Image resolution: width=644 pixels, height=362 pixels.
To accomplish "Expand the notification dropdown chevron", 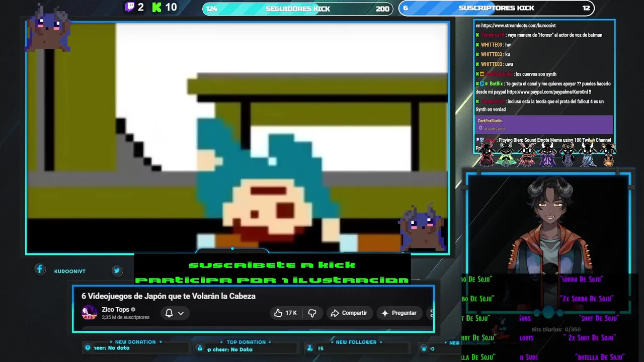I will (x=181, y=313).
